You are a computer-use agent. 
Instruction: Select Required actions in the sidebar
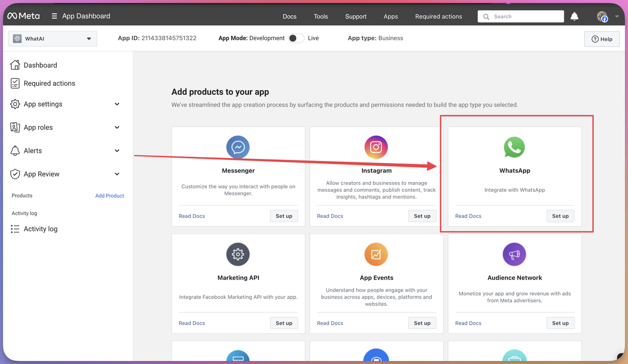pos(50,83)
